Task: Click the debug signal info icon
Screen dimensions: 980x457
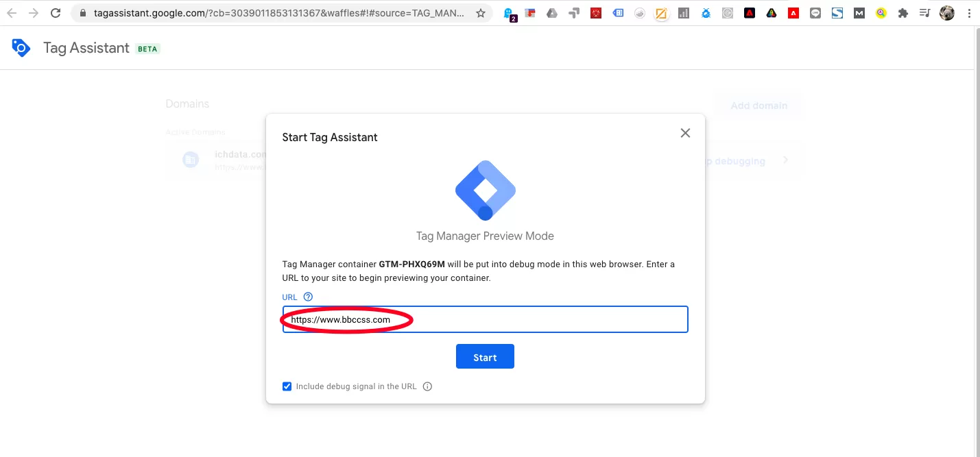Action: tap(427, 386)
